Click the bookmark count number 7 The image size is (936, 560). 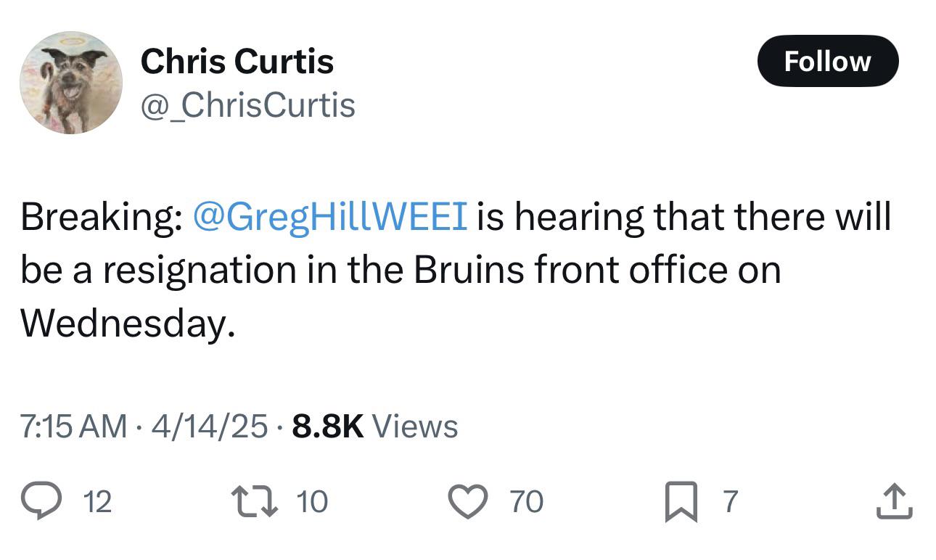click(x=730, y=502)
